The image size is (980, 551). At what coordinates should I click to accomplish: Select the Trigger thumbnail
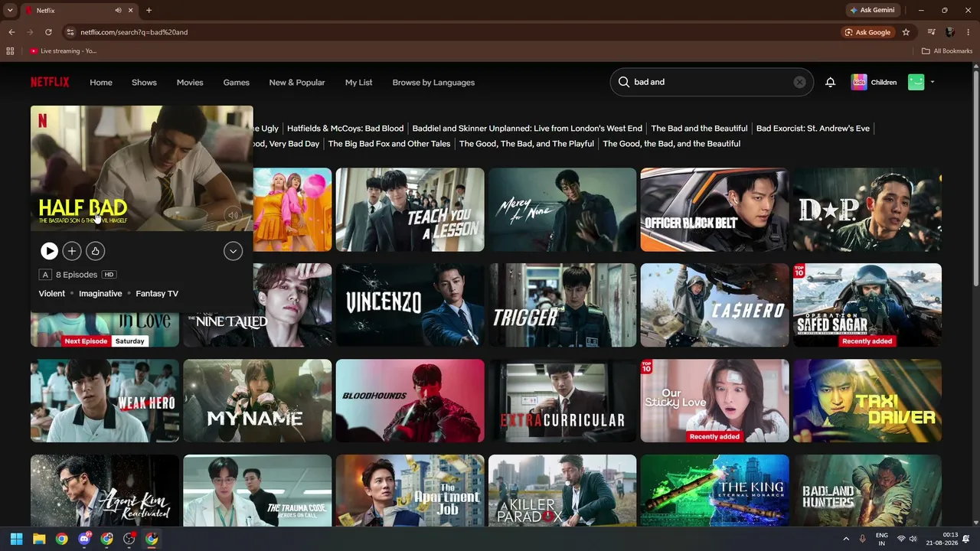click(562, 305)
